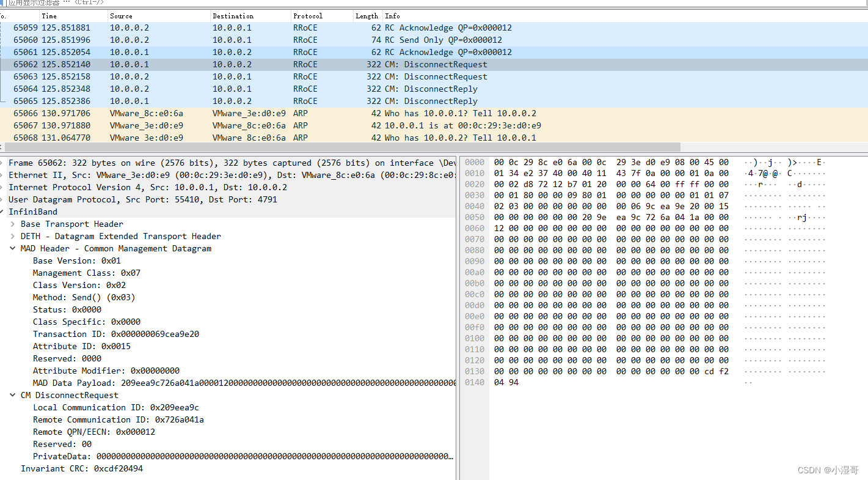Click hex bytes row at offset 0010
The height and width of the screenshot is (480, 868).
pos(611,173)
